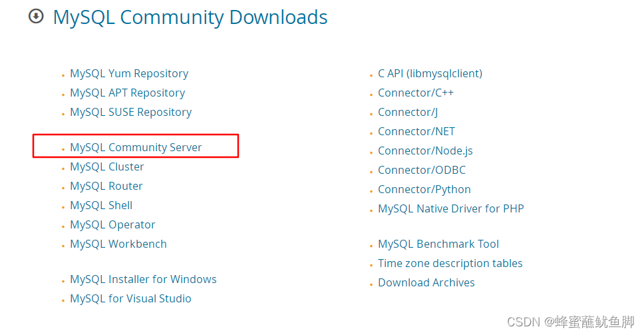Open Time zone description tables
644x335 pixels.
pos(450,263)
